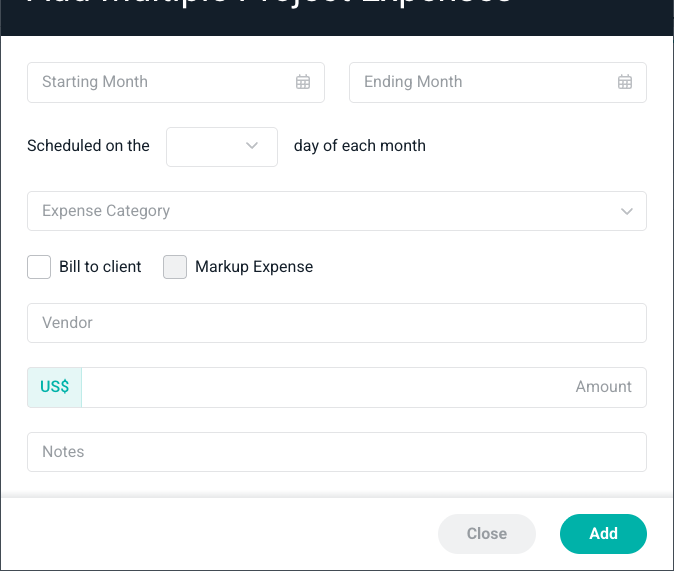Tick the Bill to client checkbox
This screenshot has height=571, width=674.
pyautogui.click(x=39, y=267)
